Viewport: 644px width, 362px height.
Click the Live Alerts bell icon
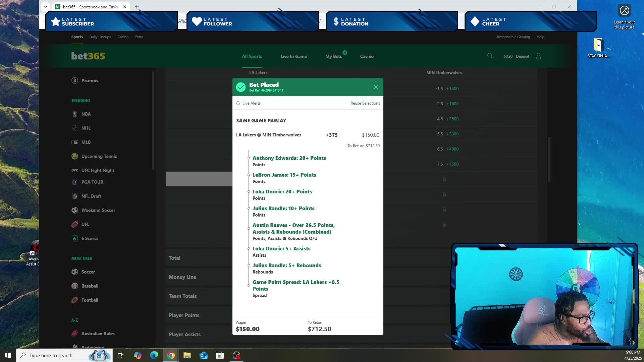click(x=238, y=103)
